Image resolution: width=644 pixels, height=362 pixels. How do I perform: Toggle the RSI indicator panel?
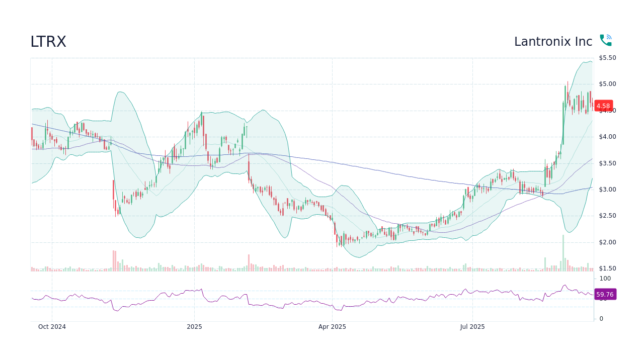[312, 297]
